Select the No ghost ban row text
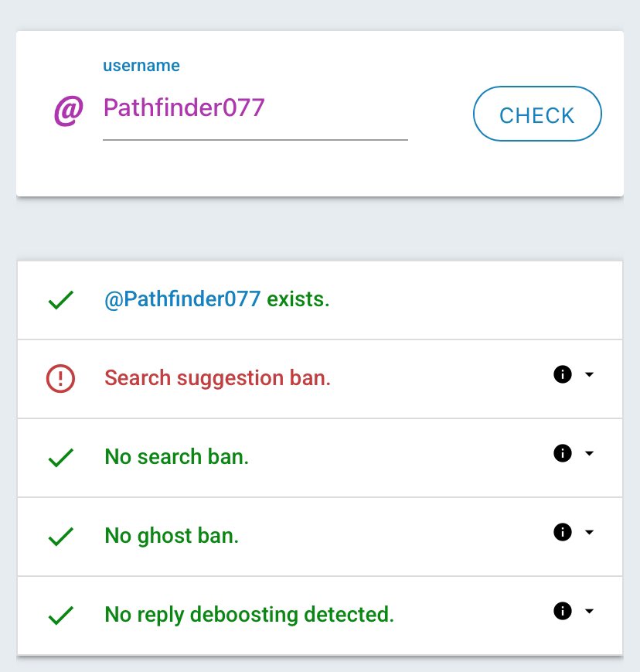 click(172, 536)
